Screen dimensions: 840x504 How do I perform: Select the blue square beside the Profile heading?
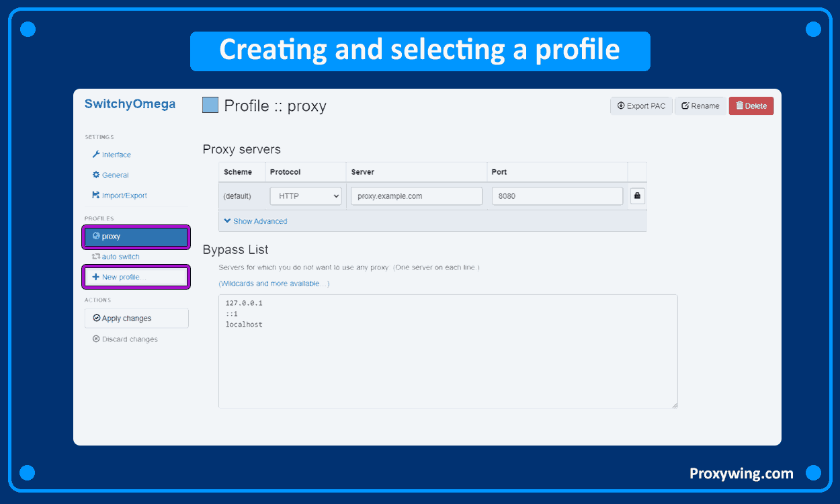click(x=210, y=105)
